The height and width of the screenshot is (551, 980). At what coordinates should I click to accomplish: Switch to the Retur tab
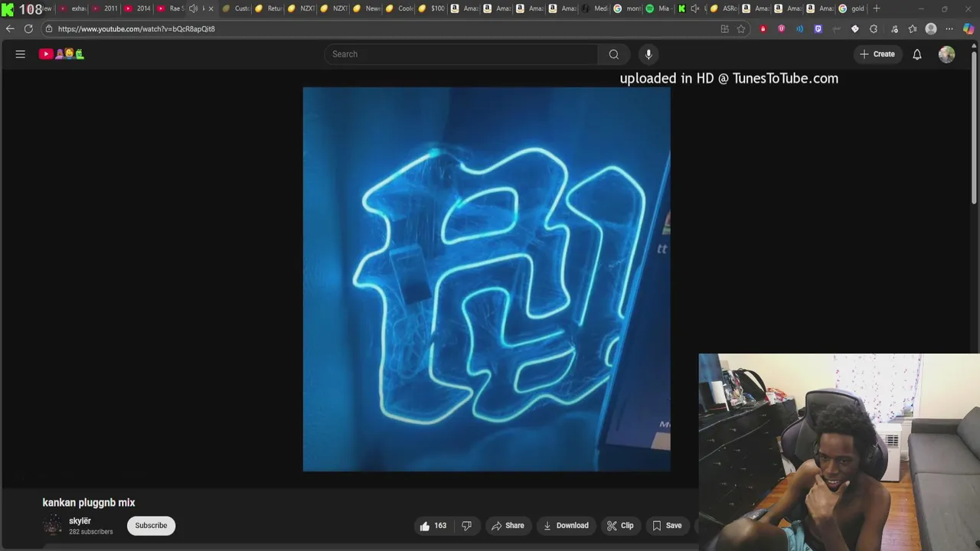click(269, 8)
